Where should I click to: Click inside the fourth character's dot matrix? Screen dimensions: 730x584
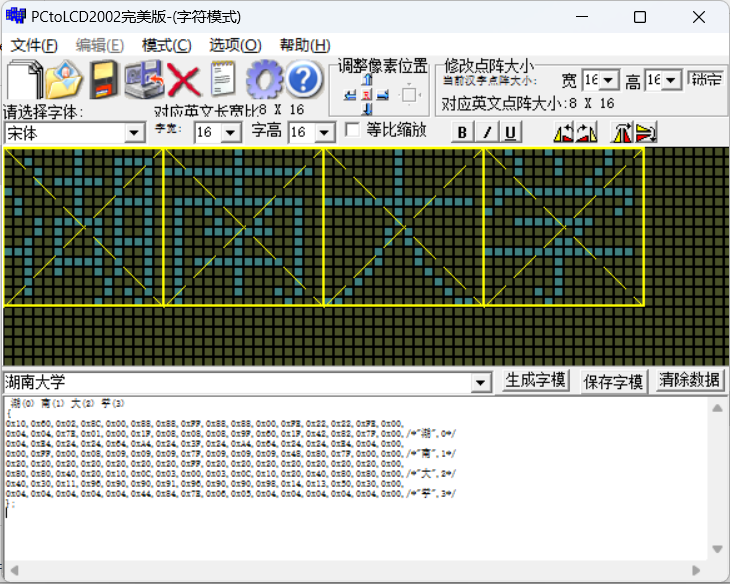coord(564,227)
